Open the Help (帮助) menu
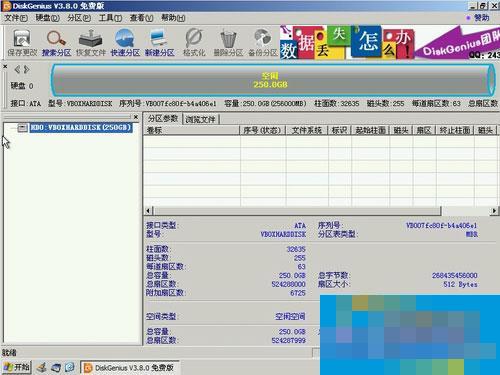The image size is (500, 375). click(173, 18)
